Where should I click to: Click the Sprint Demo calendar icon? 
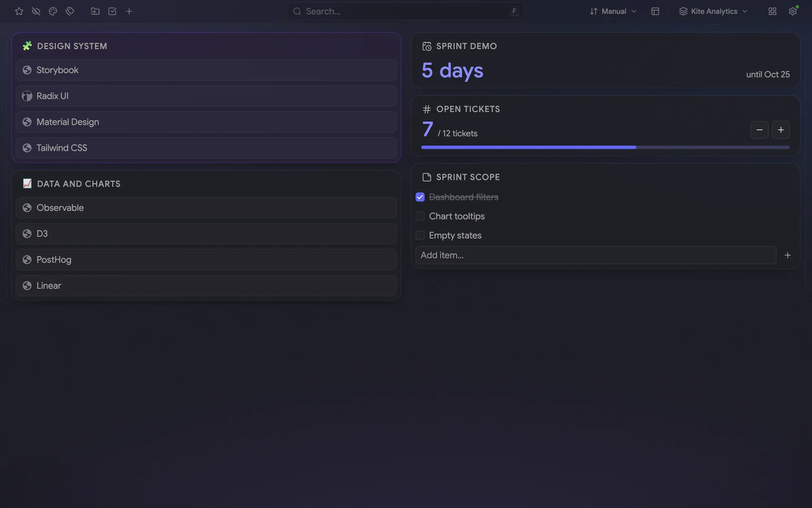click(x=427, y=46)
